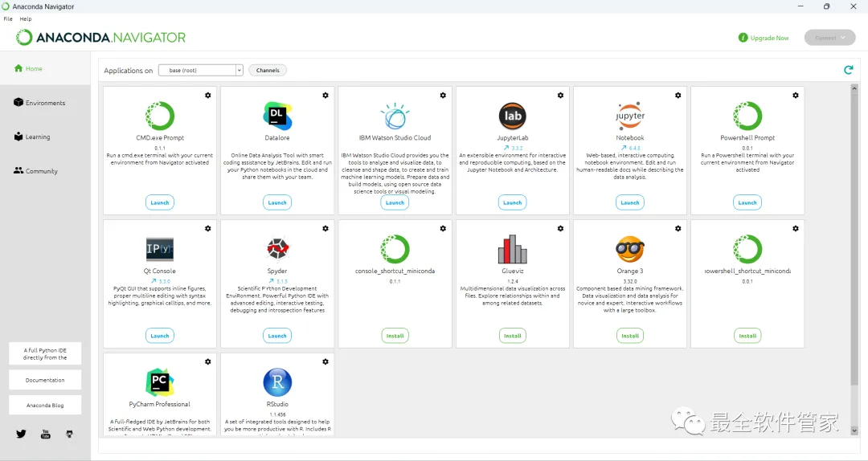Viewport: 868px width, 461px height.
Task: Click the Orange 3 sunglasses logo
Action: pos(630,249)
